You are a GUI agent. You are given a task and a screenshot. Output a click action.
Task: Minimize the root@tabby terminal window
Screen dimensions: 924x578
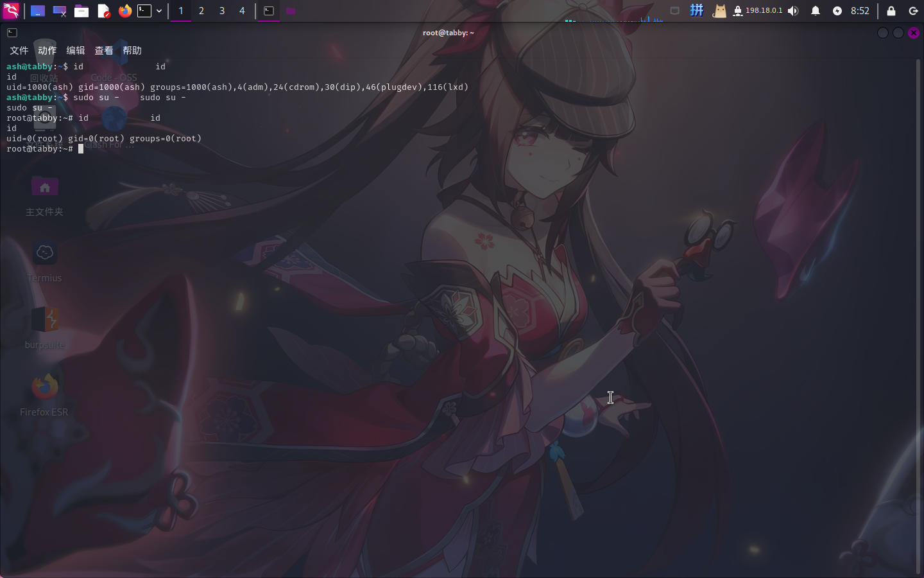tap(883, 33)
